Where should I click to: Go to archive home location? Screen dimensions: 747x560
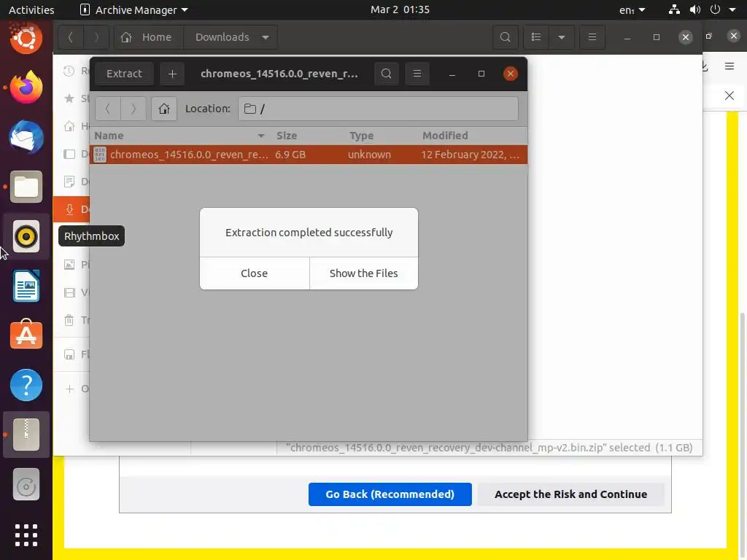[x=164, y=109]
